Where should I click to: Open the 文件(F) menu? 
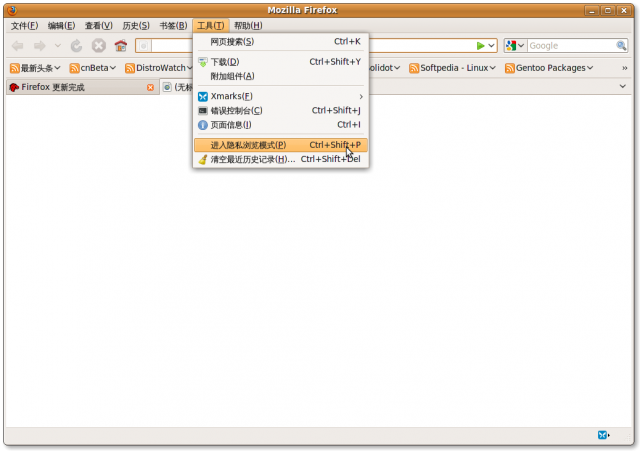coord(24,26)
